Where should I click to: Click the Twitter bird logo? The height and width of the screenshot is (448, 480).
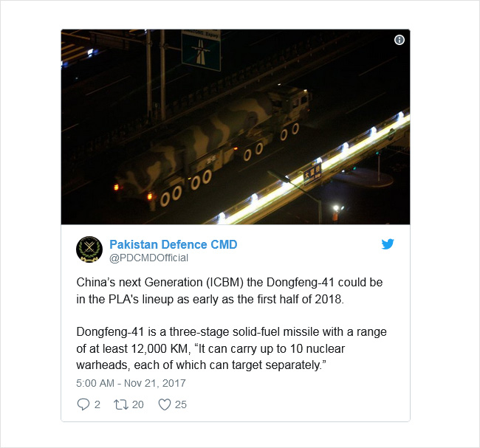tap(388, 244)
